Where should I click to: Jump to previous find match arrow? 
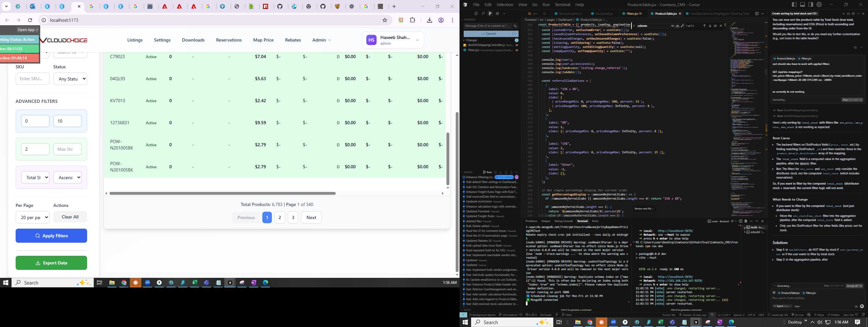tap(704, 26)
